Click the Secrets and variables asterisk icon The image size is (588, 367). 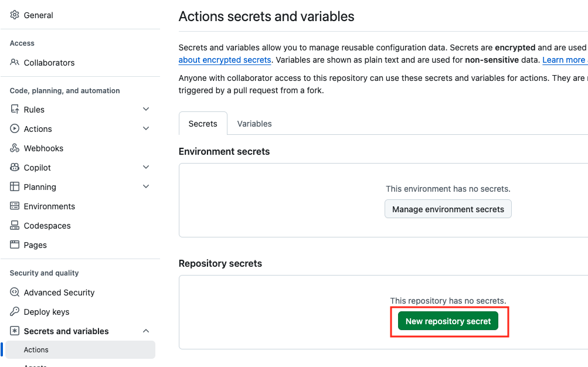[x=15, y=331]
